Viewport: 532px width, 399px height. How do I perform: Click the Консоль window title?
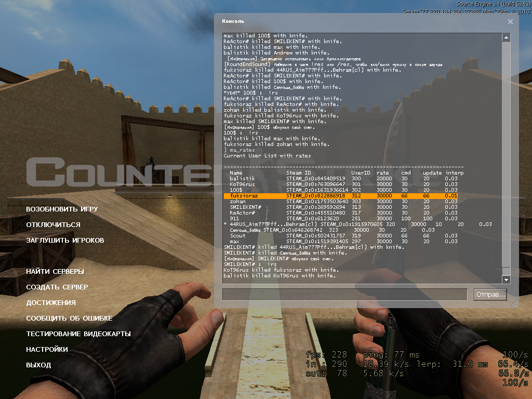pos(233,21)
